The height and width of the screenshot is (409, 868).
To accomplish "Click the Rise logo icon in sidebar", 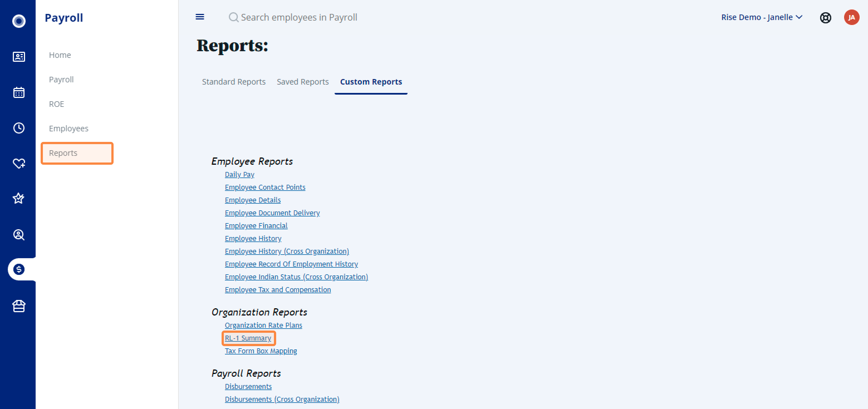I will tap(19, 21).
